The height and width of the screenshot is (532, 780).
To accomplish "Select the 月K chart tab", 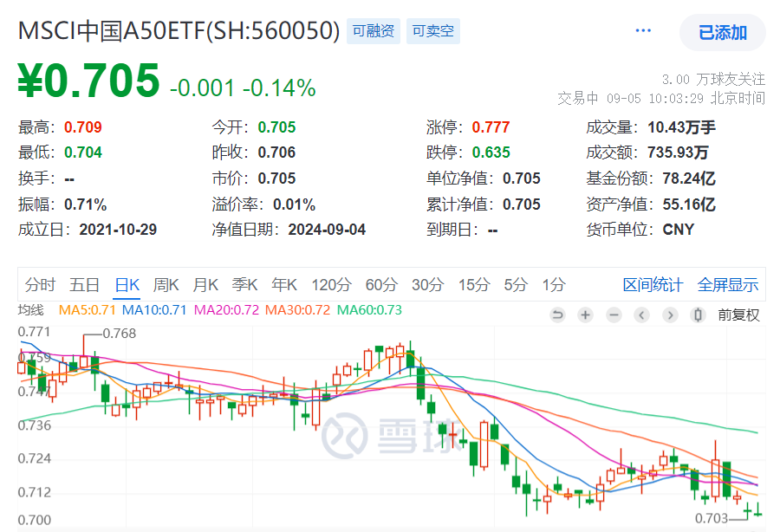I will tap(205, 285).
